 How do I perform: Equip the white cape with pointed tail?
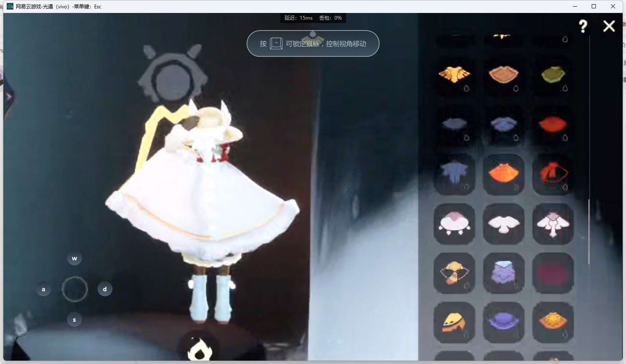coord(553,224)
